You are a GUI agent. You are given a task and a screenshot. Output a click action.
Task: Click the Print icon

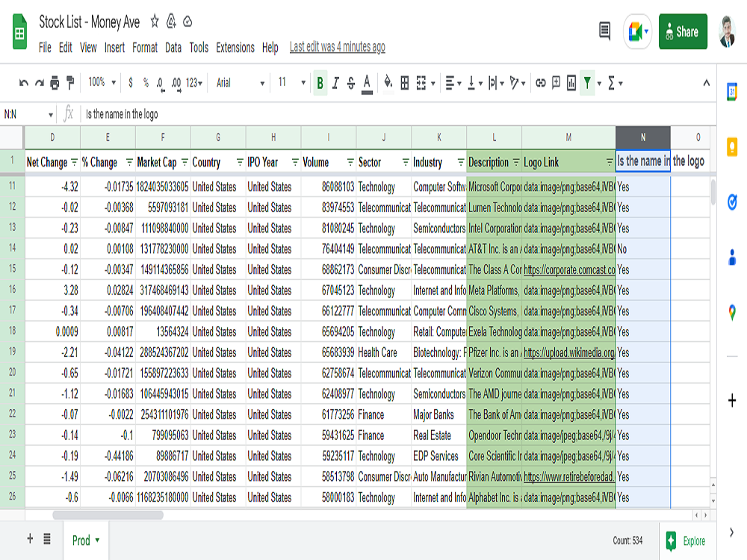coord(55,84)
